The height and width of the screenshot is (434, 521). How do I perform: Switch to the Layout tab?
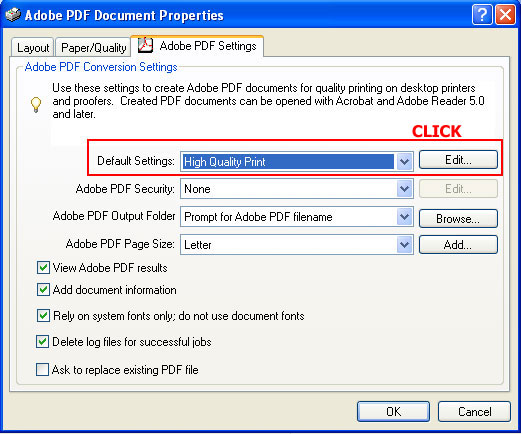coord(33,48)
